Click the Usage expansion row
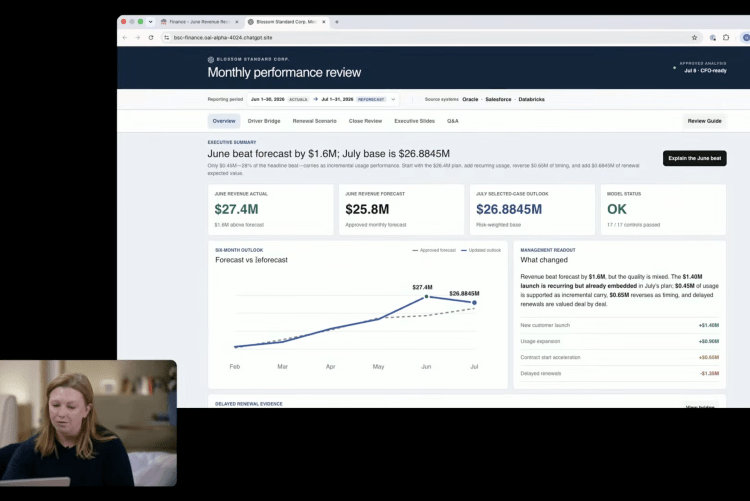Viewport: 750px width, 501px height. coord(619,342)
